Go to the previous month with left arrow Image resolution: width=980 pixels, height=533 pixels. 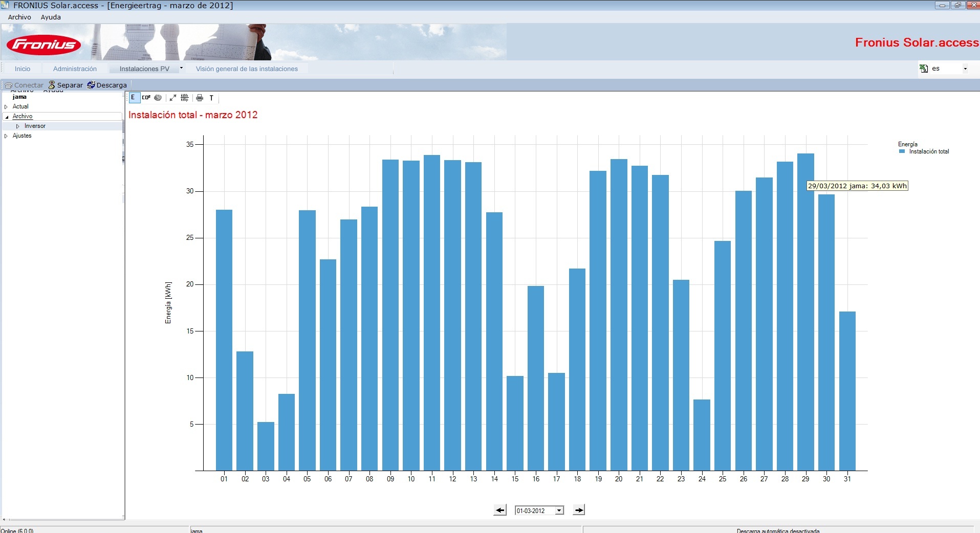coord(500,510)
